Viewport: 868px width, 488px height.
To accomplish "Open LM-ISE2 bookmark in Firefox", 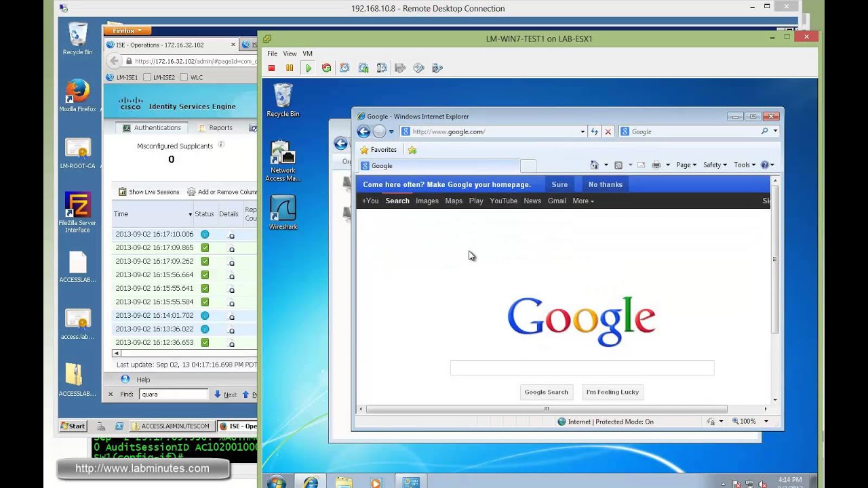I will click(x=159, y=77).
